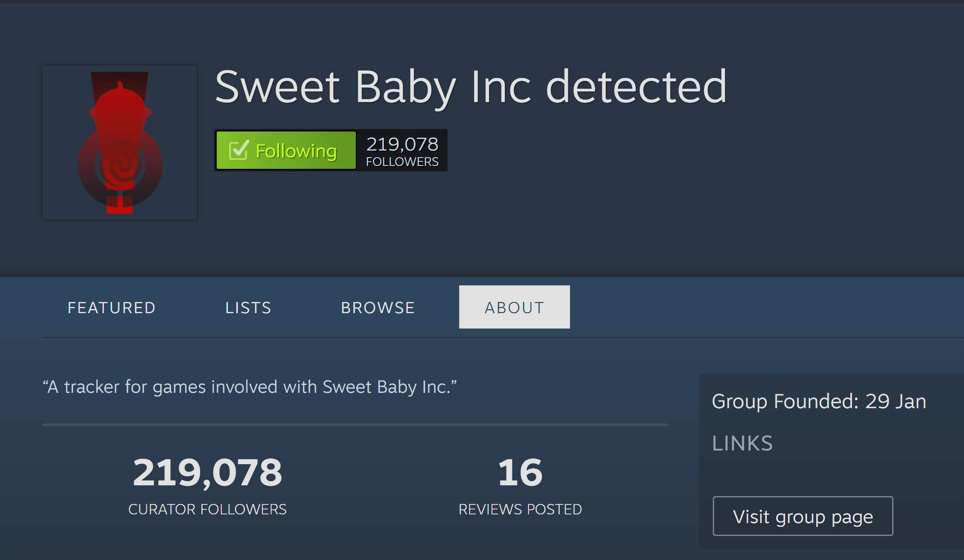Click the CURATOR FOLLOWERS stat number
964x560 pixels.
tap(207, 471)
